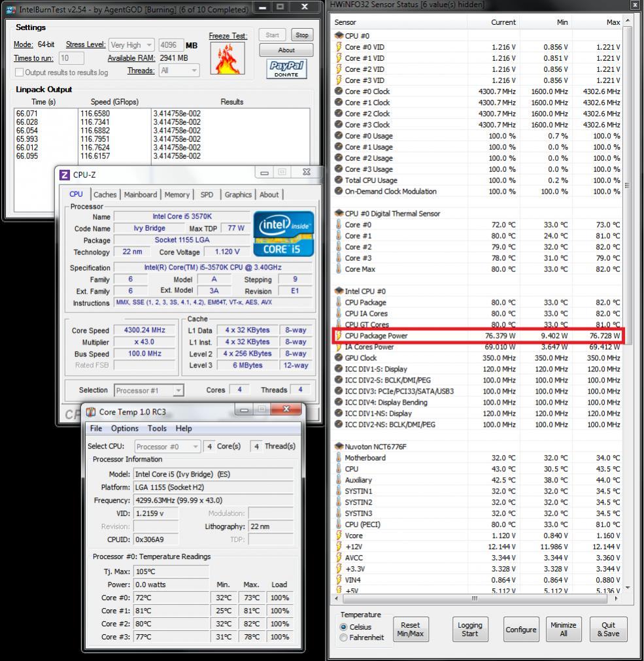Open the Threads dropdown showing All
Screen dimensions: 644x661
click(179, 71)
